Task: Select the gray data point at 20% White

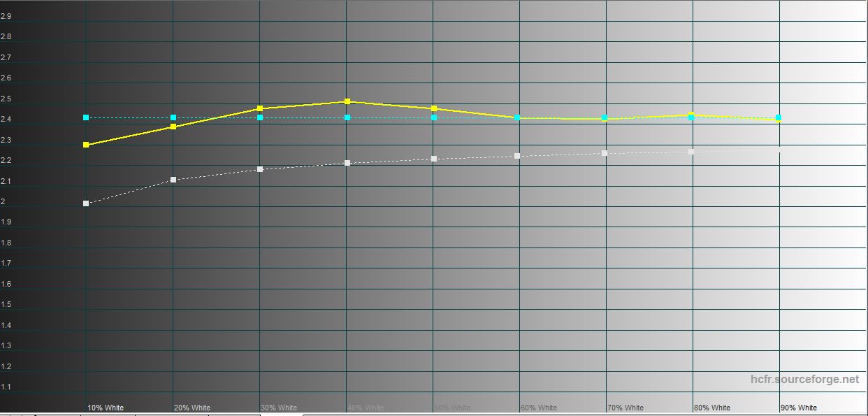Action: (173, 180)
